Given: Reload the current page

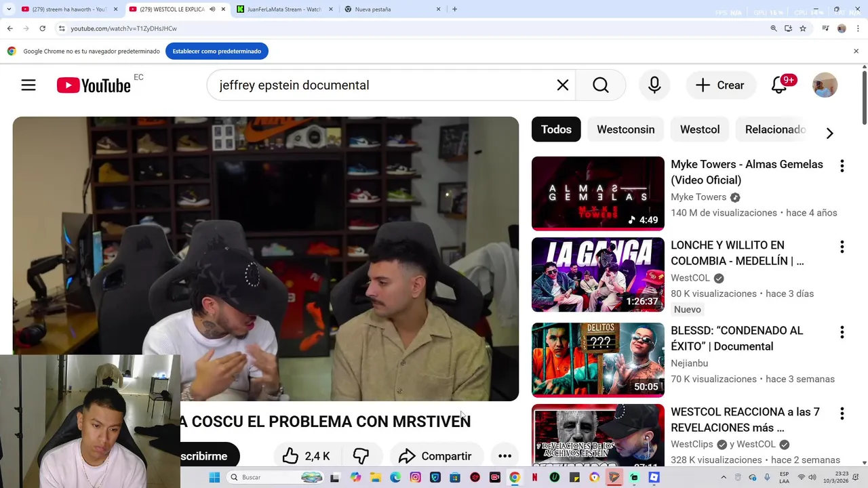Looking at the screenshot, I should (x=42, y=28).
